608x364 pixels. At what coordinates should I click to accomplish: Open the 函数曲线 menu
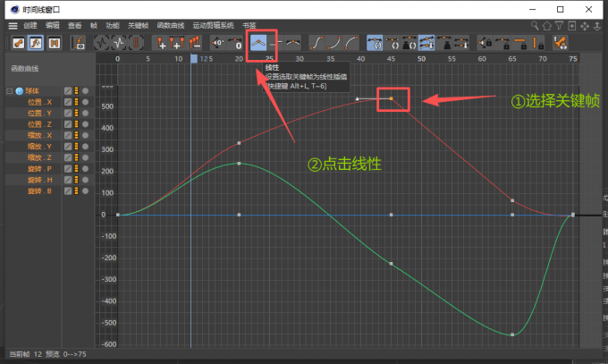(x=172, y=26)
